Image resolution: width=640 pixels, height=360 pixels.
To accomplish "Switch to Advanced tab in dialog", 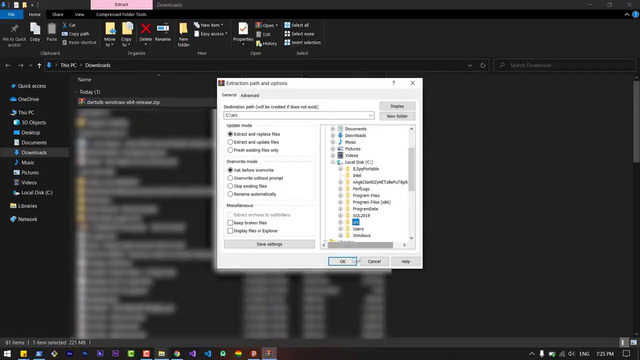I will click(x=250, y=95).
